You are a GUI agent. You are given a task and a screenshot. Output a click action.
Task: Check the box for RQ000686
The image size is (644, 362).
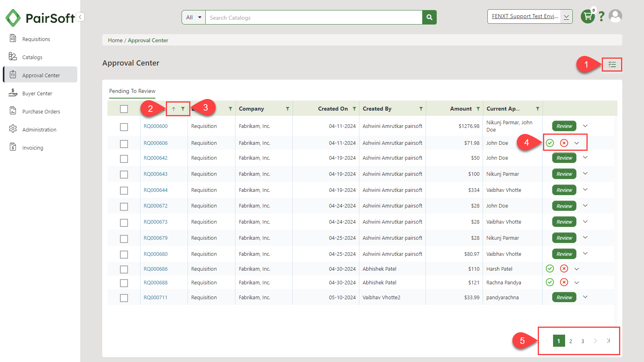124,269
